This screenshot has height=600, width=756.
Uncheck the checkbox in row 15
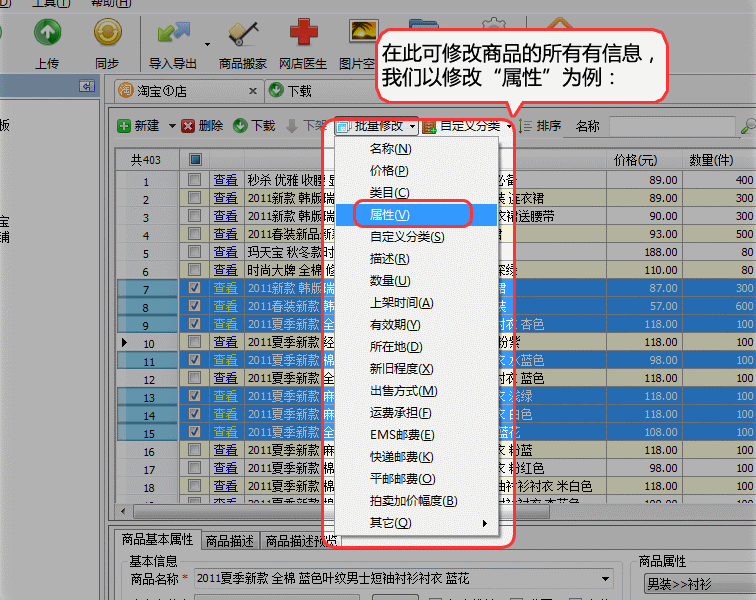pos(195,432)
